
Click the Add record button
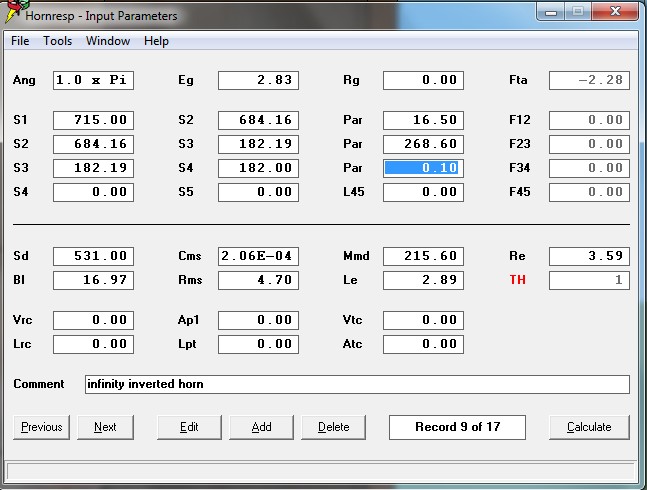tap(261, 427)
